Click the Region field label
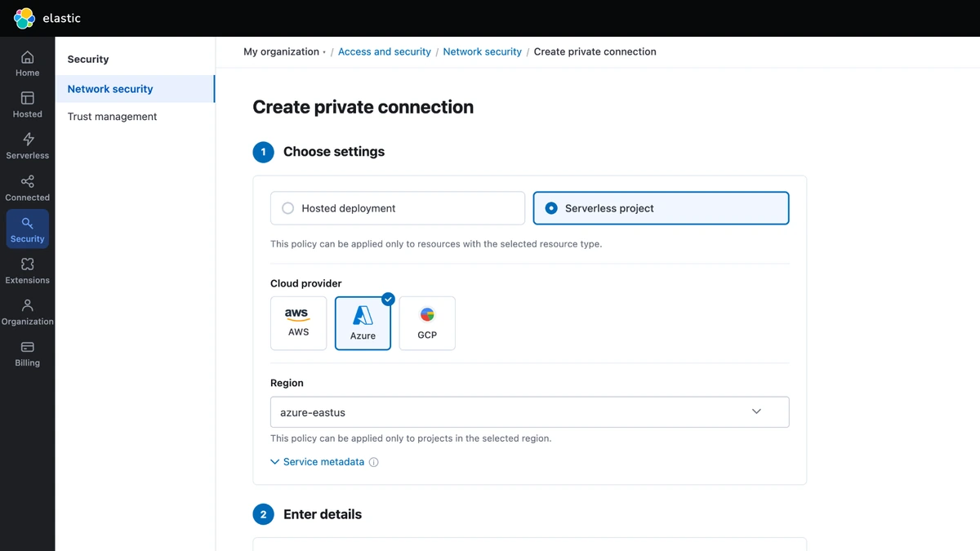The image size is (980, 551). (287, 383)
